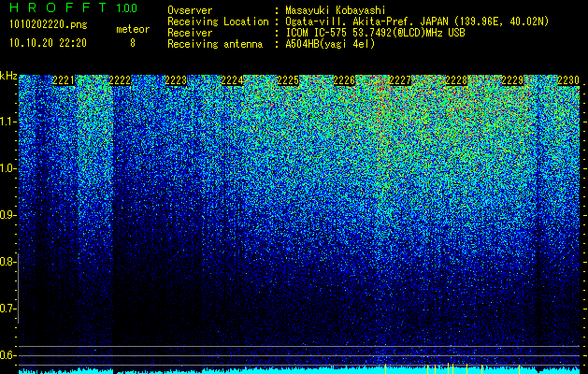Click the meteor count value 8
The width and height of the screenshot is (588, 374).
[133, 43]
